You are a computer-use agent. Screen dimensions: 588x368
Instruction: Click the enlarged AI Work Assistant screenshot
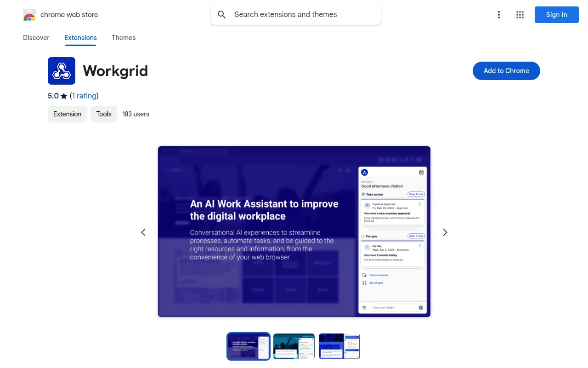(294, 231)
